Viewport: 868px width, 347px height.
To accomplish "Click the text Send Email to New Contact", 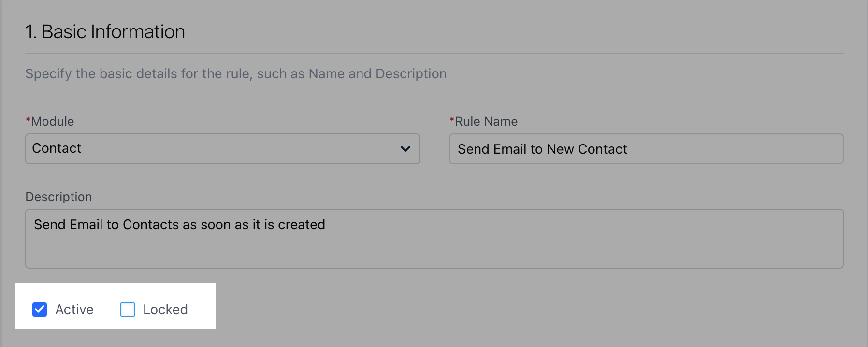I will pyautogui.click(x=542, y=149).
